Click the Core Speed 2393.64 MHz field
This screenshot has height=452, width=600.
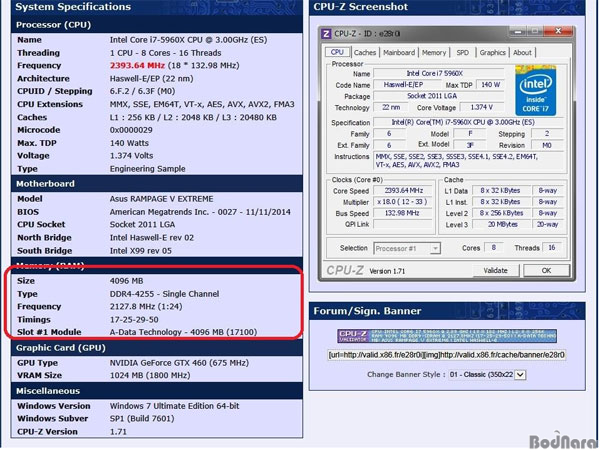404,191
